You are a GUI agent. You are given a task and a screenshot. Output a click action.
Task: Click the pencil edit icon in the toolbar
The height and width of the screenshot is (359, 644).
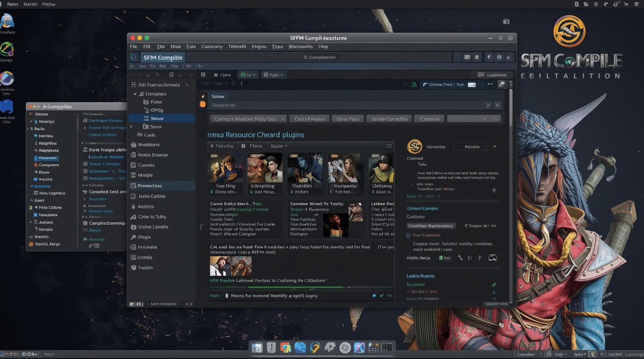click(x=502, y=84)
